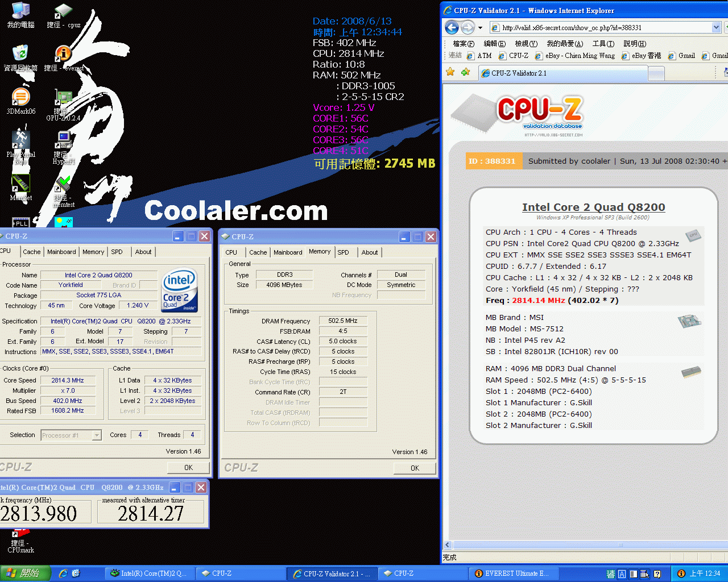Select the Play Portal Now desktop icon
Image resolution: width=728 pixels, height=582 pixels.
(20, 148)
